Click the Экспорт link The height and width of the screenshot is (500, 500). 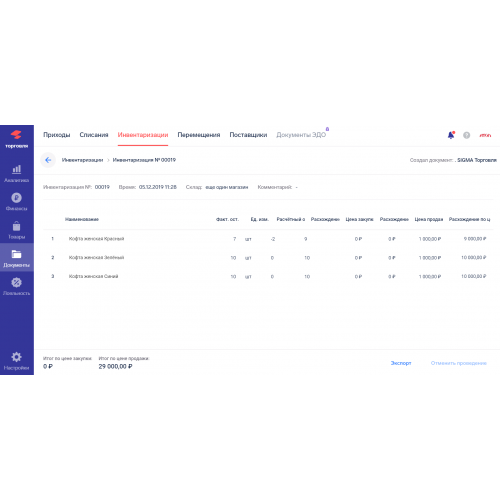(x=401, y=363)
